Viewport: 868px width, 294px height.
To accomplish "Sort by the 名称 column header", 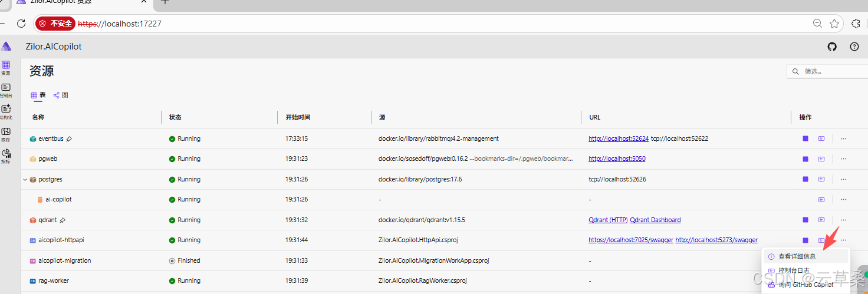I will 38,118.
